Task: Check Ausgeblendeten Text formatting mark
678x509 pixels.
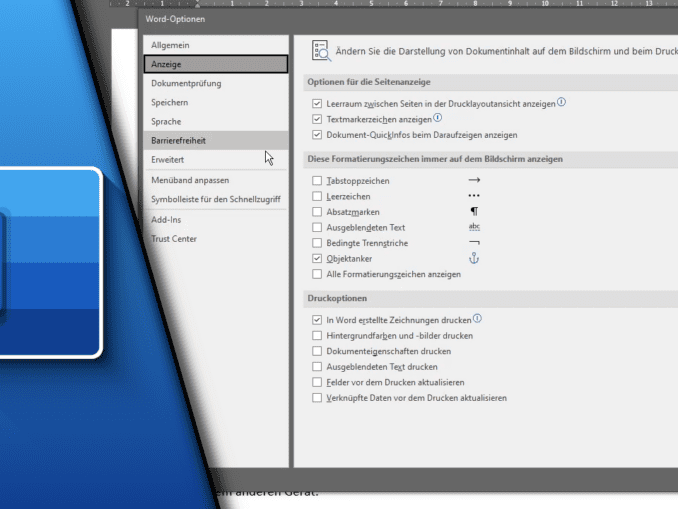Action: pos(317,227)
